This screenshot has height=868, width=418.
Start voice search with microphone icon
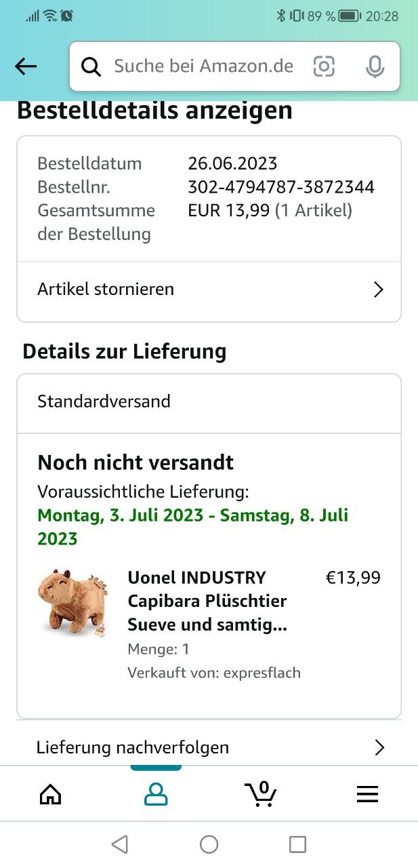tap(375, 66)
